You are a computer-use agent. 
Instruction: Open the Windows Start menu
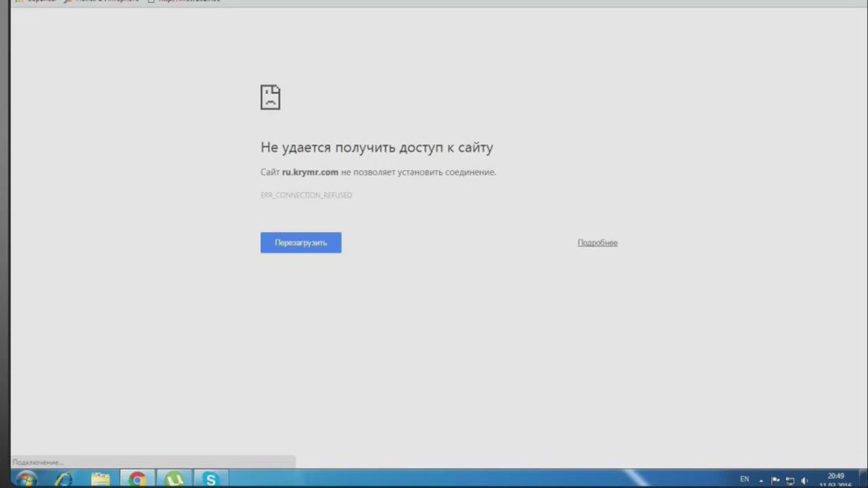point(27,479)
